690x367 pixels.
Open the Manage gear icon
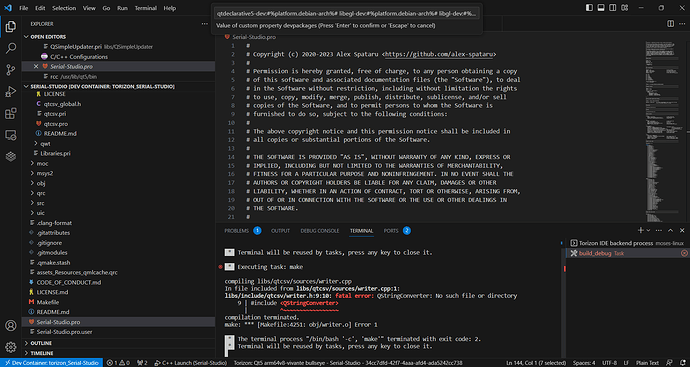coord(11,347)
